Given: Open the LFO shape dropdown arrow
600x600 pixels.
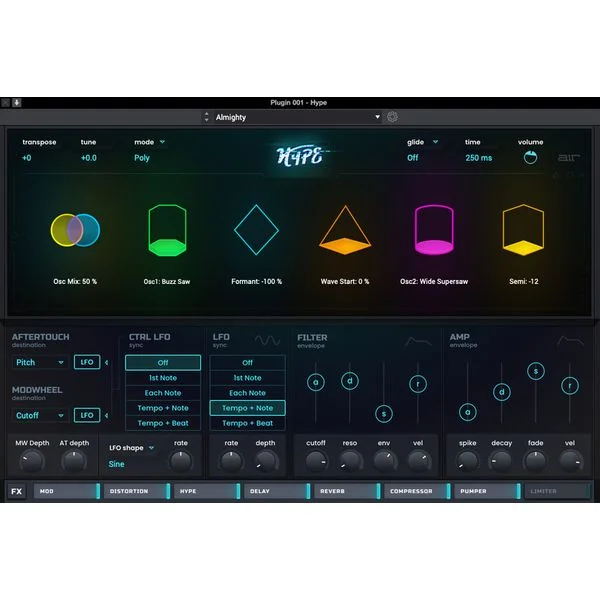Looking at the screenshot, I should tap(151, 448).
